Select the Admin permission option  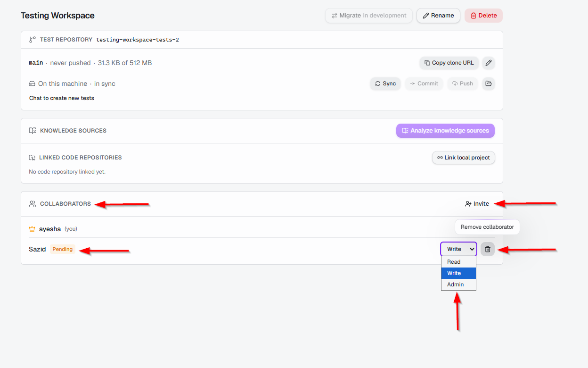coord(458,284)
